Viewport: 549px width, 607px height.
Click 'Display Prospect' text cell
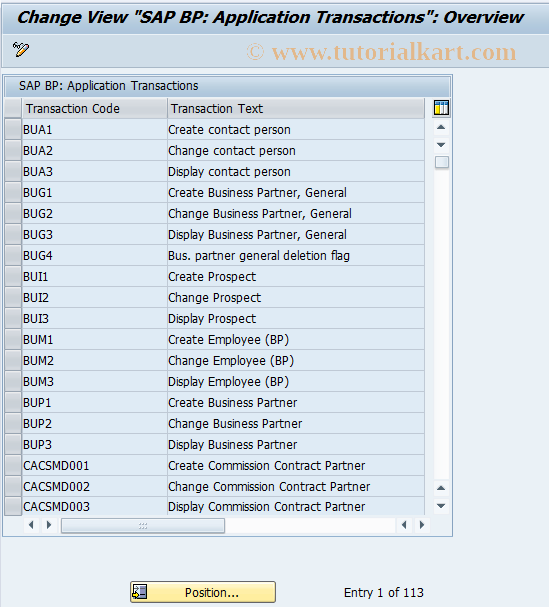point(296,318)
